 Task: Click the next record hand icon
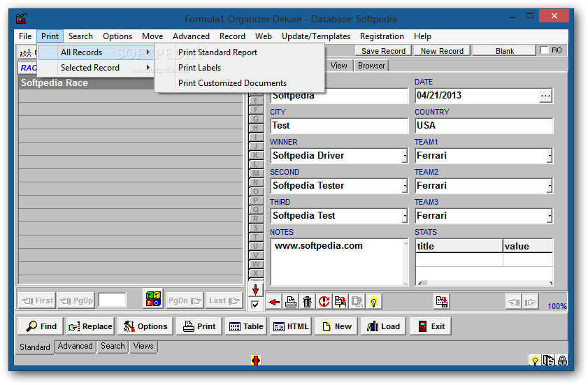point(530,302)
